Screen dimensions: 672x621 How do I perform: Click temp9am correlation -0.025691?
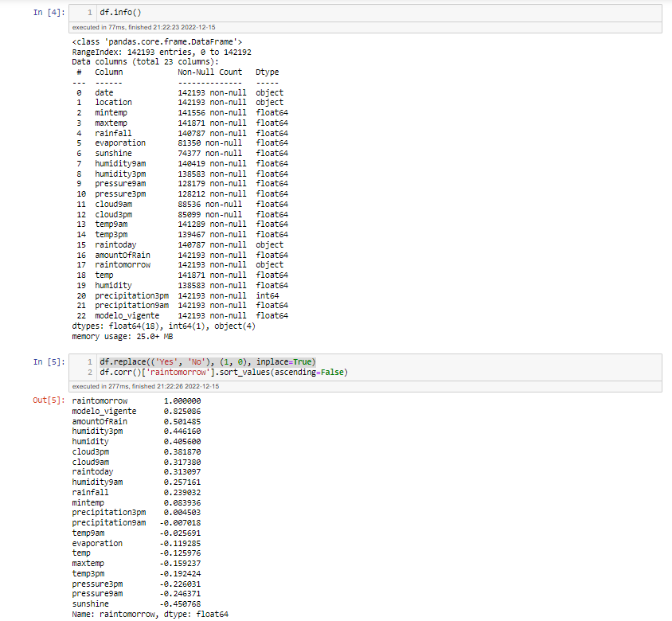[x=181, y=533]
